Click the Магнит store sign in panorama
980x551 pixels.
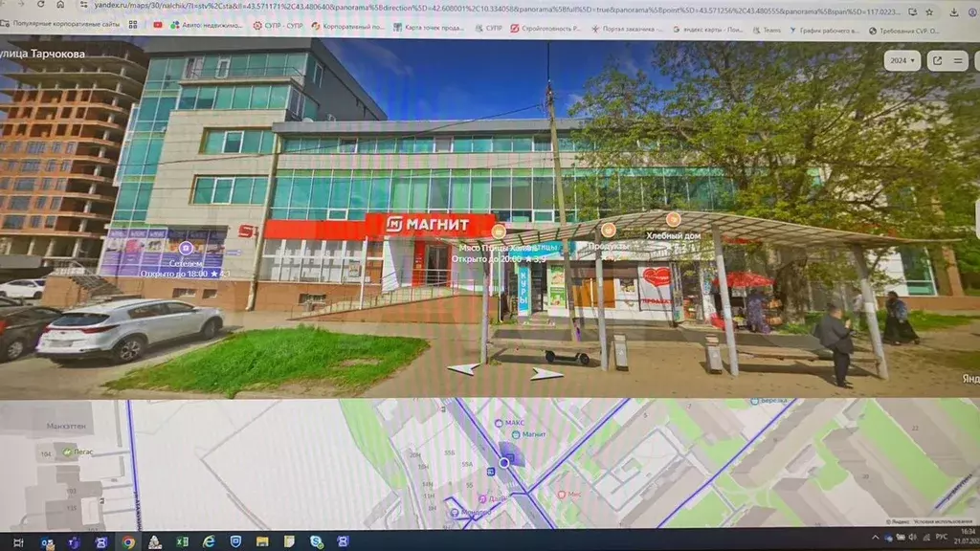coord(430,224)
